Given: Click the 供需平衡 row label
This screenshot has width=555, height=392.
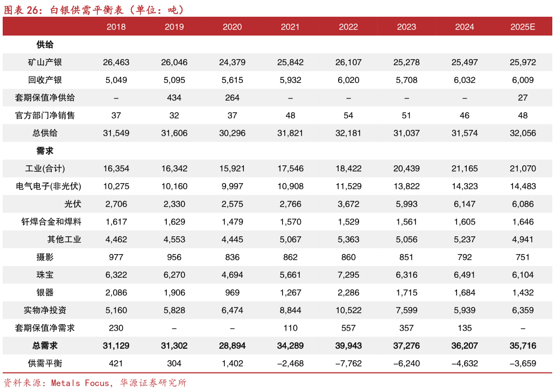Looking at the screenshot, I should click(45, 363).
